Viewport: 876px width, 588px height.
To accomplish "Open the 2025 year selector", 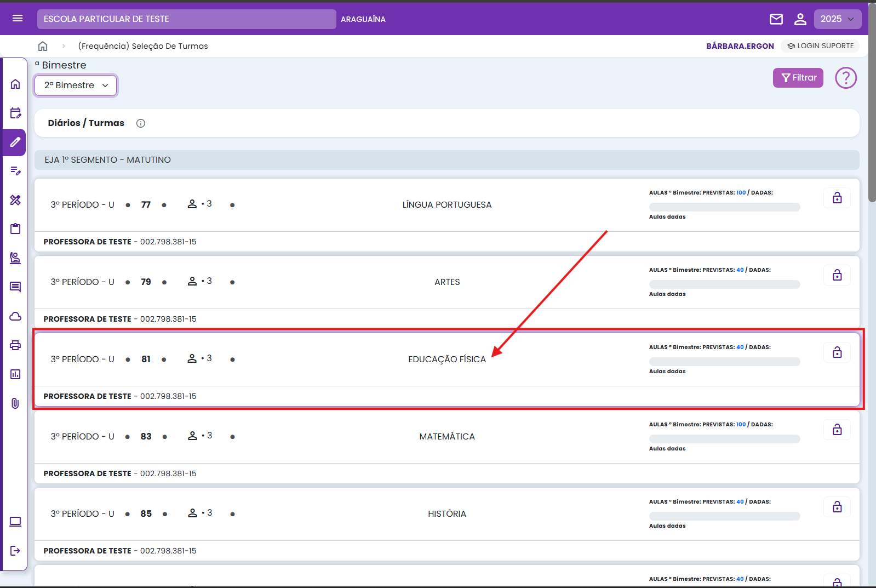I will coord(837,19).
